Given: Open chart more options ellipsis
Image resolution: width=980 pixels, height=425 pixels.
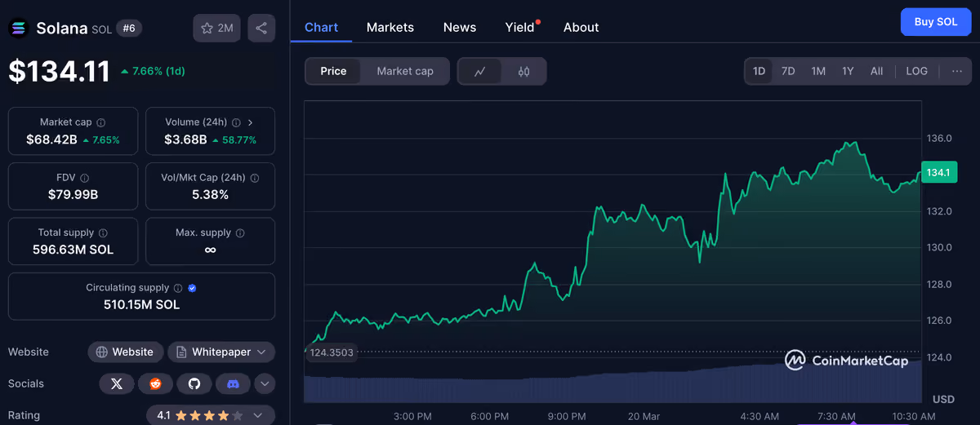Looking at the screenshot, I should pyautogui.click(x=956, y=71).
